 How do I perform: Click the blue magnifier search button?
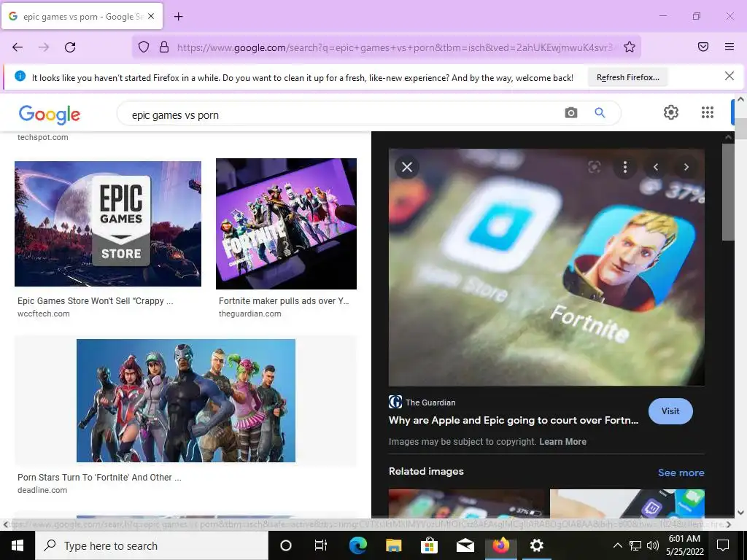600,113
